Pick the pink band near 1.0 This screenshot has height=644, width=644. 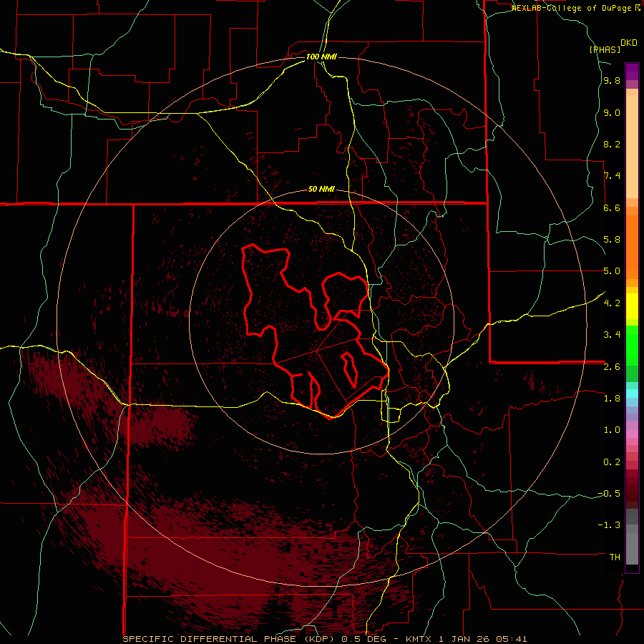point(632,434)
